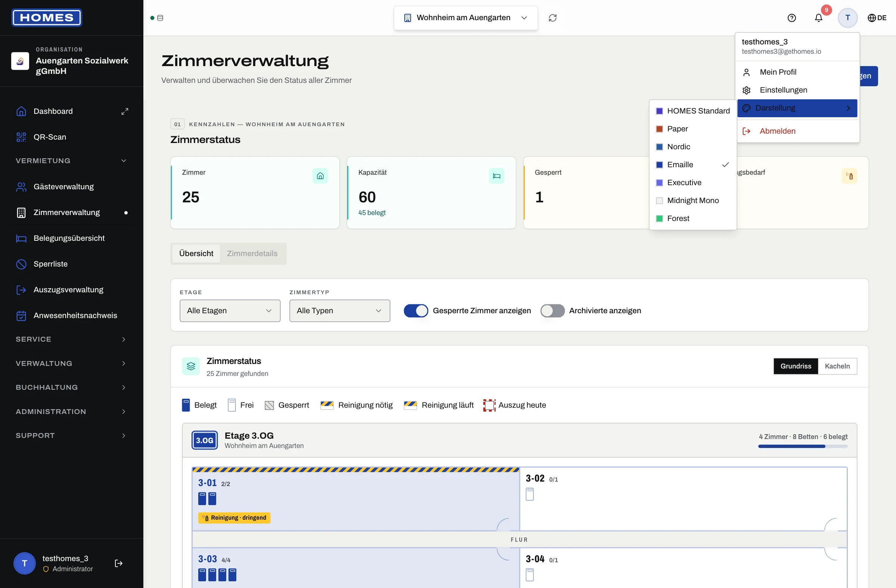Click the refresh icon beside facility selector
Viewport: 896px width, 588px height.
(x=552, y=18)
